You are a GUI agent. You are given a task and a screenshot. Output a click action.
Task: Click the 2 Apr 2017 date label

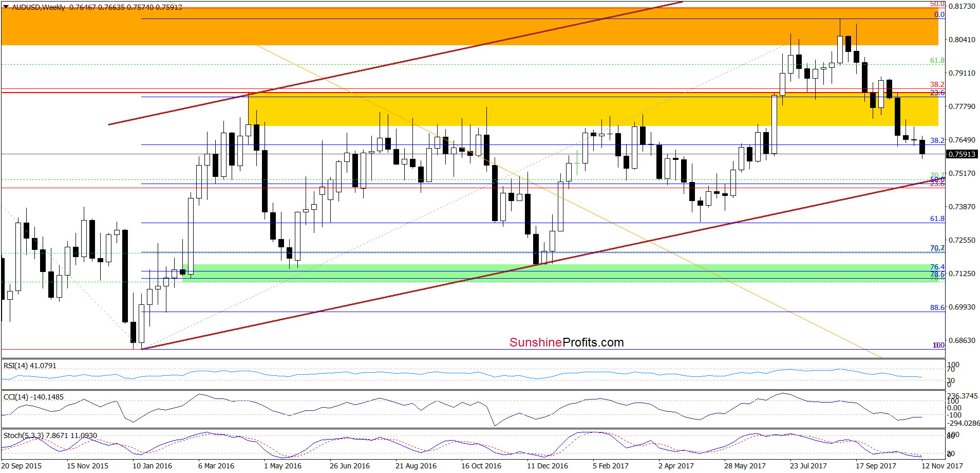tap(676, 466)
